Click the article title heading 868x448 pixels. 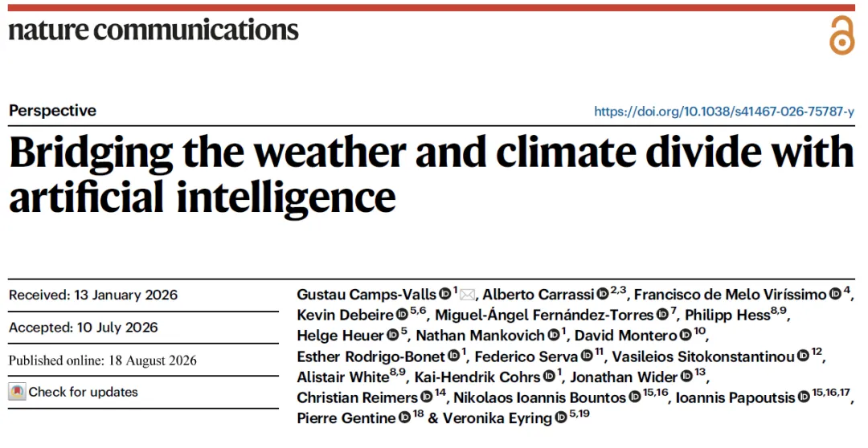(x=432, y=174)
